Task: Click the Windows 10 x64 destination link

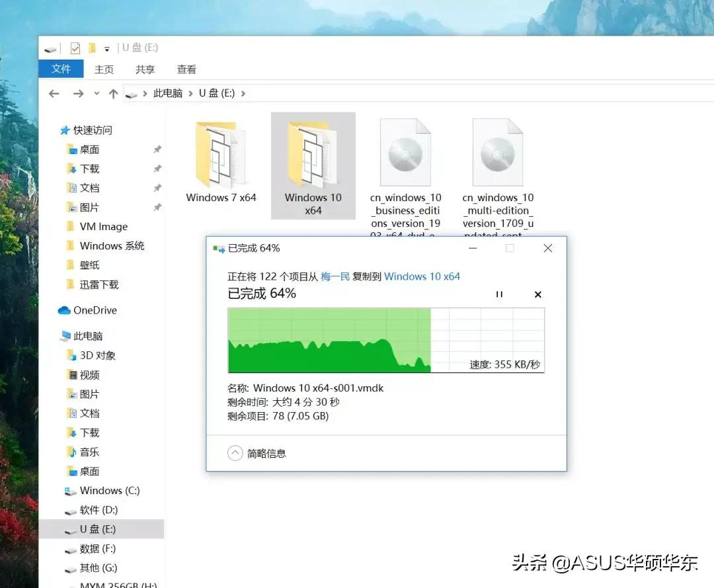Action: pyautogui.click(x=422, y=276)
